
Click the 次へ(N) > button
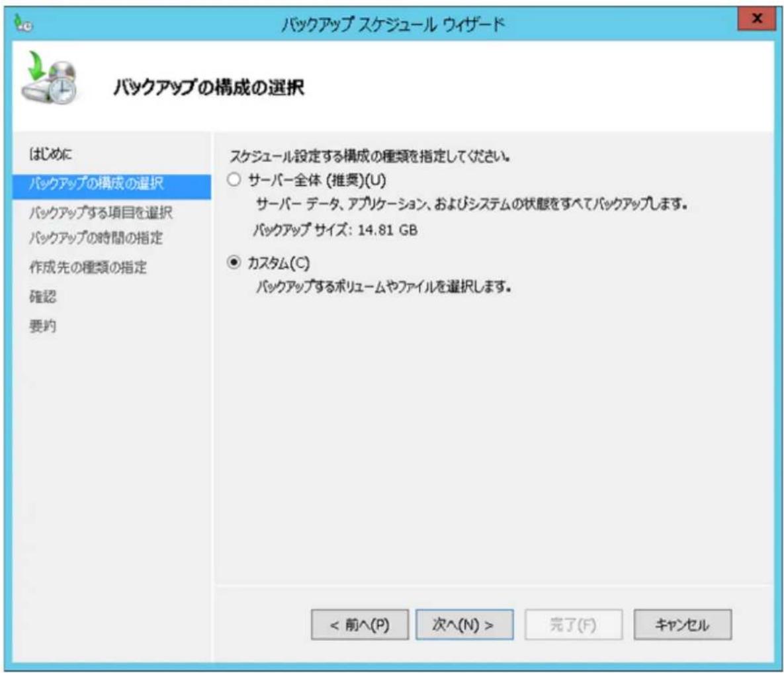point(464,625)
